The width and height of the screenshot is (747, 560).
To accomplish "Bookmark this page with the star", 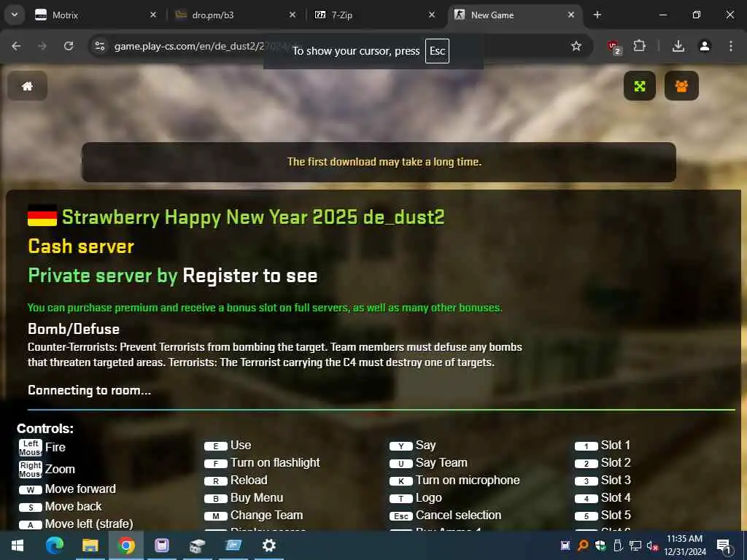I will click(x=576, y=46).
